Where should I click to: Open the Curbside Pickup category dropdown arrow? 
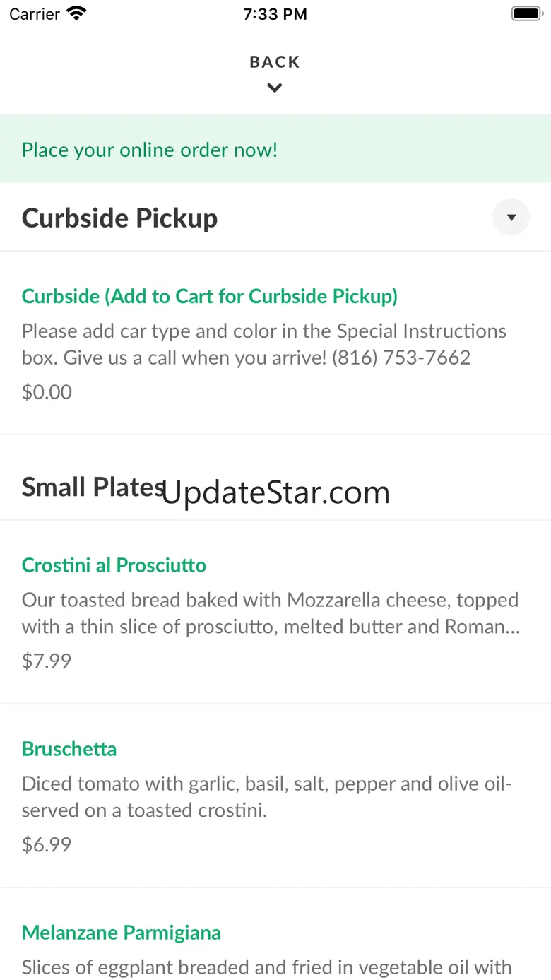[511, 218]
